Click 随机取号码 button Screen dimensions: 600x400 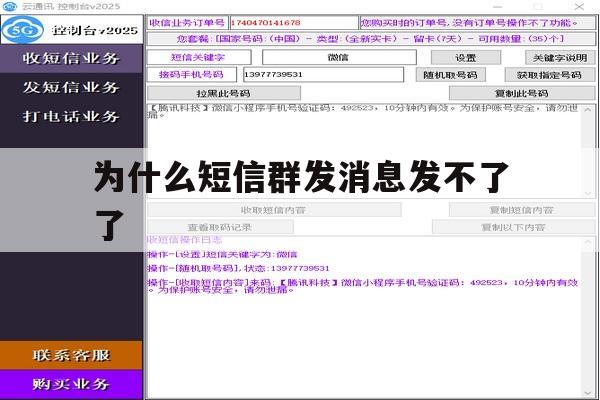[450, 75]
